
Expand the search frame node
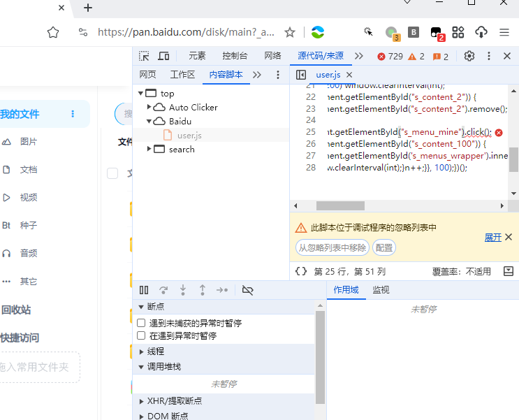click(x=149, y=149)
